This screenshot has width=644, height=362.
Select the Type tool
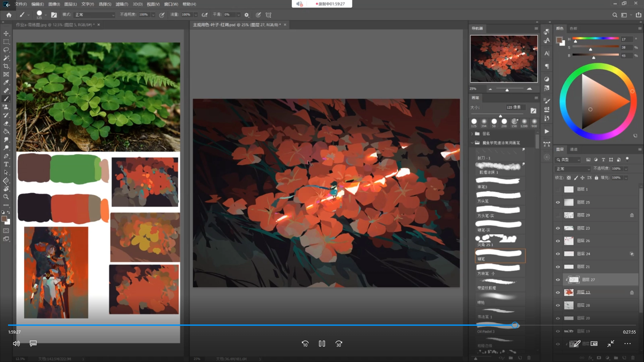pyautogui.click(x=6, y=164)
